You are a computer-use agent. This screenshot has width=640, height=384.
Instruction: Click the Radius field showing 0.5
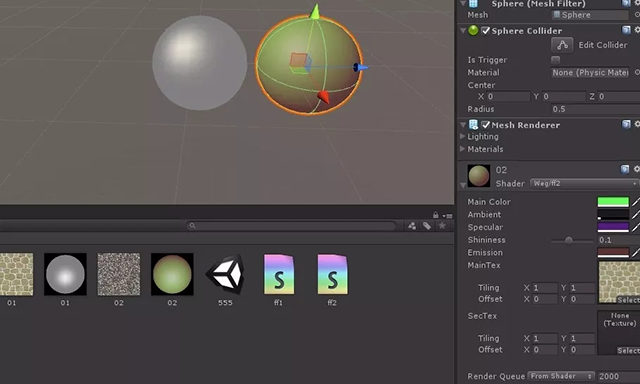point(596,109)
